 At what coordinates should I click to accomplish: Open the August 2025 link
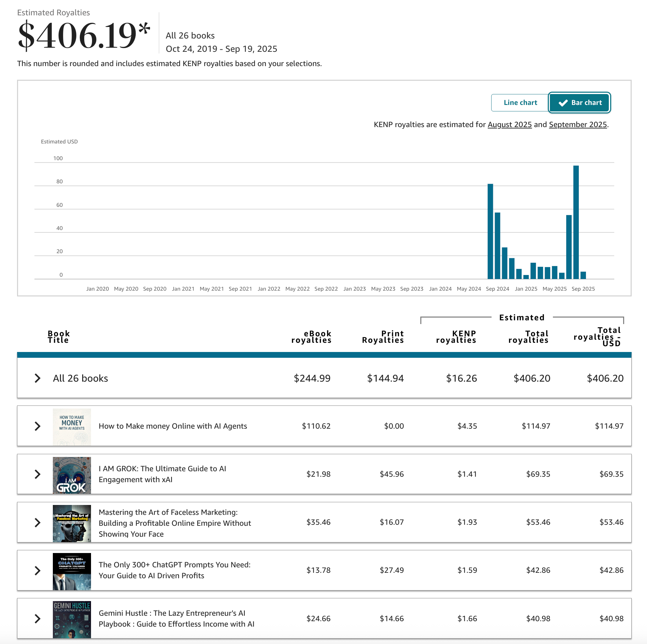[x=510, y=125]
